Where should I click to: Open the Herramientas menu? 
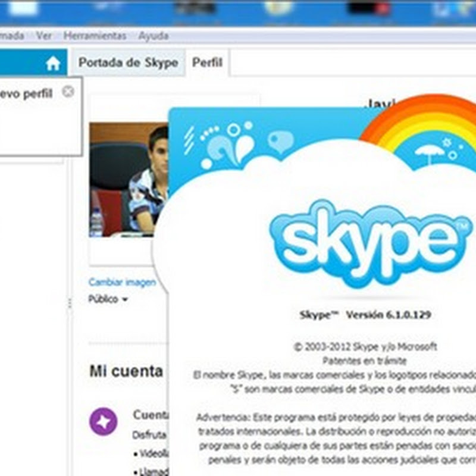(95, 36)
